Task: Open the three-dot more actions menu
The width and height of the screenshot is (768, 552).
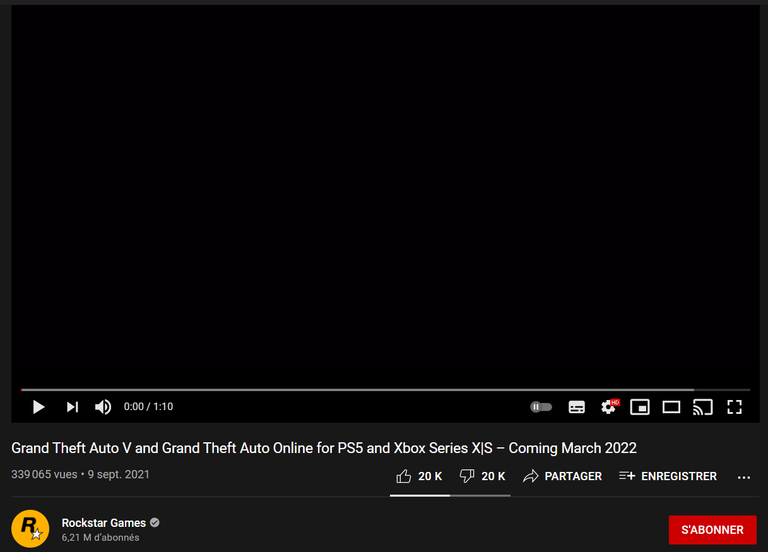Action: [x=744, y=477]
